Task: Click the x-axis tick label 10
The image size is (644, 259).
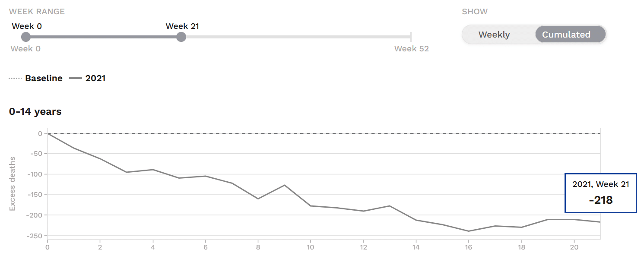Action: point(311,248)
